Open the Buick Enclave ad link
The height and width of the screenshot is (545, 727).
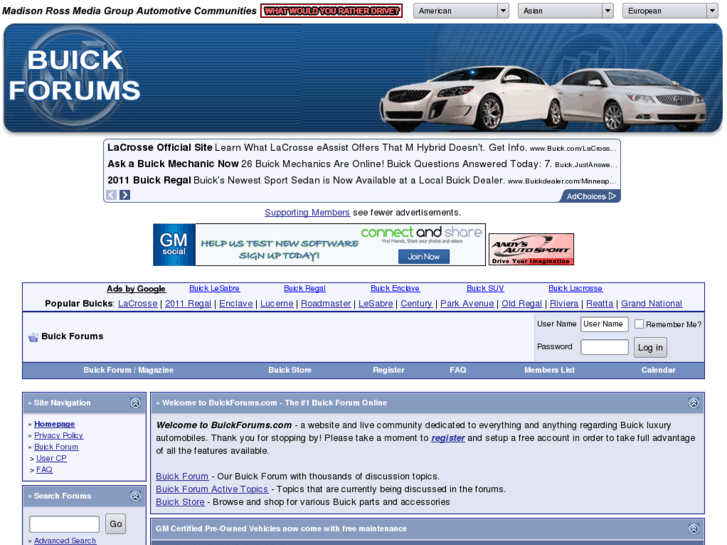click(x=395, y=289)
